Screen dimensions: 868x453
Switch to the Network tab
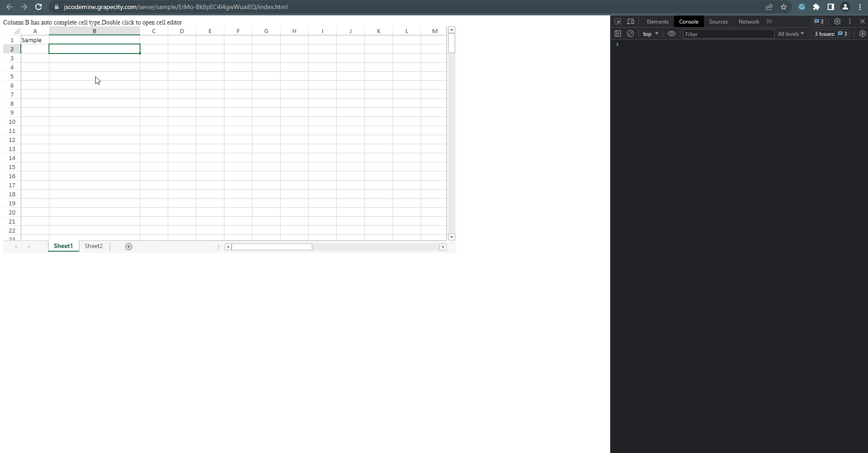click(748, 21)
